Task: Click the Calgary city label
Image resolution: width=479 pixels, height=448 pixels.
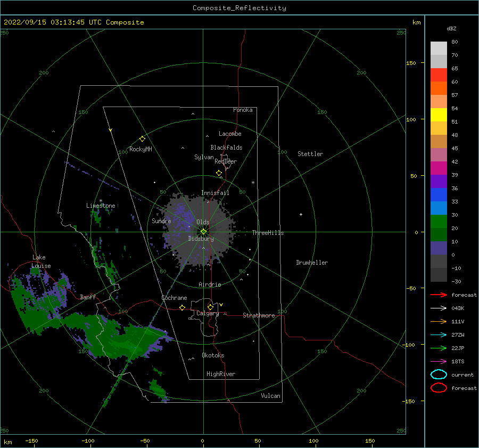Action: (x=208, y=313)
